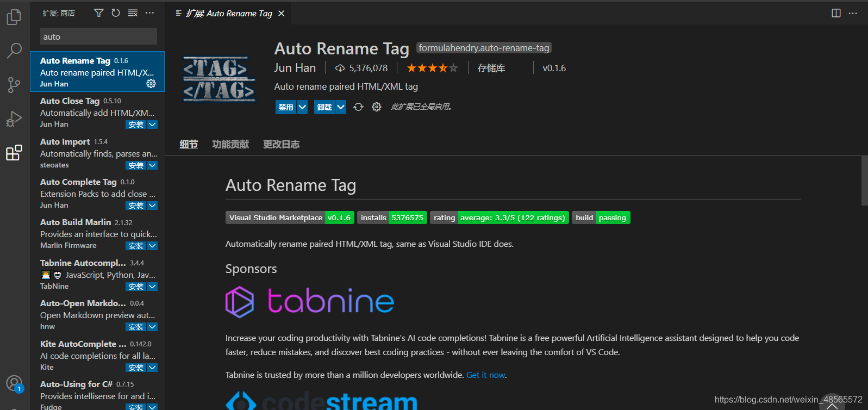
Task: Click the installs 5376575 badge
Action: pyautogui.click(x=392, y=218)
